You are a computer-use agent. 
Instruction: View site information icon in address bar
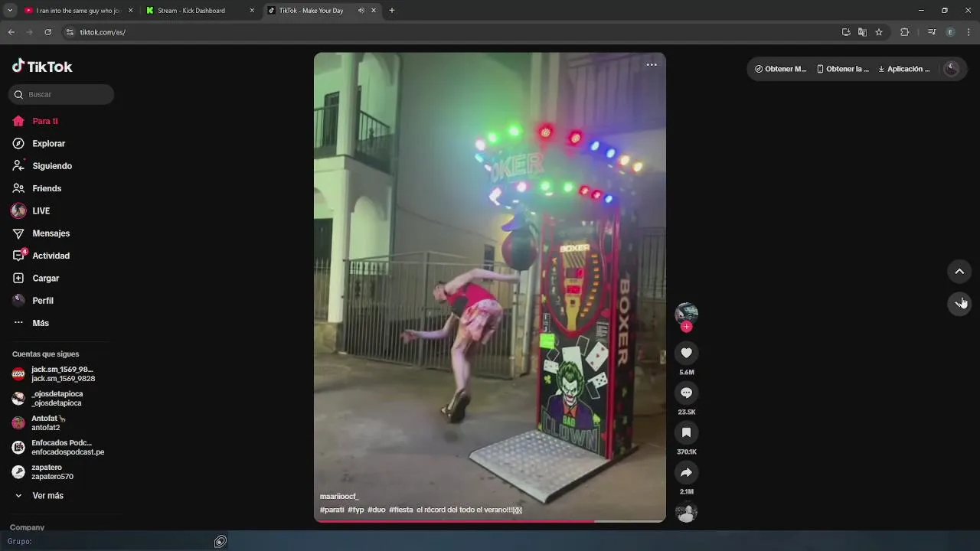pos(70,32)
